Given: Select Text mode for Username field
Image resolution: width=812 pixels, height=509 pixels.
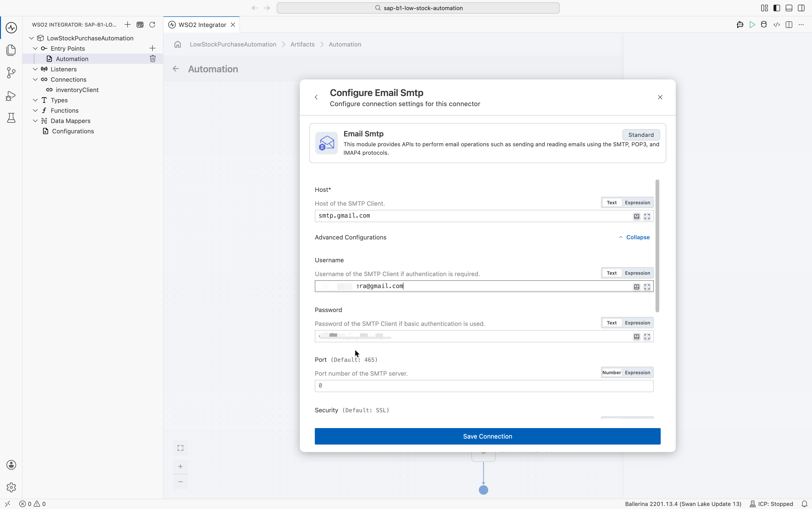Looking at the screenshot, I should coord(612,273).
